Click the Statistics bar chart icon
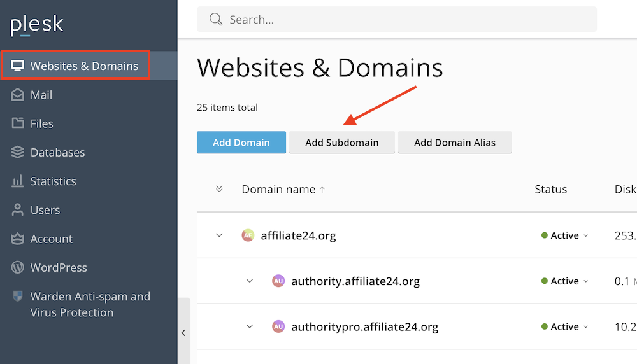This screenshot has height=364, width=637. pyautogui.click(x=18, y=181)
